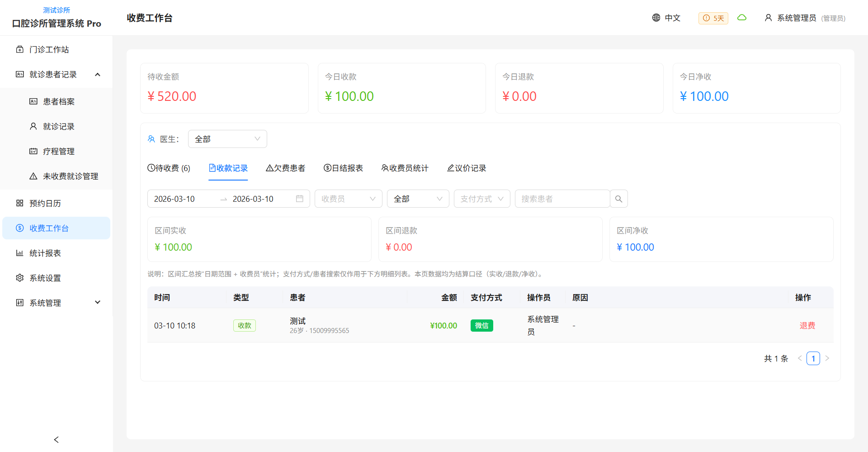The height and width of the screenshot is (452, 868).
Task: Click the globe language icon
Action: pos(656,18)
